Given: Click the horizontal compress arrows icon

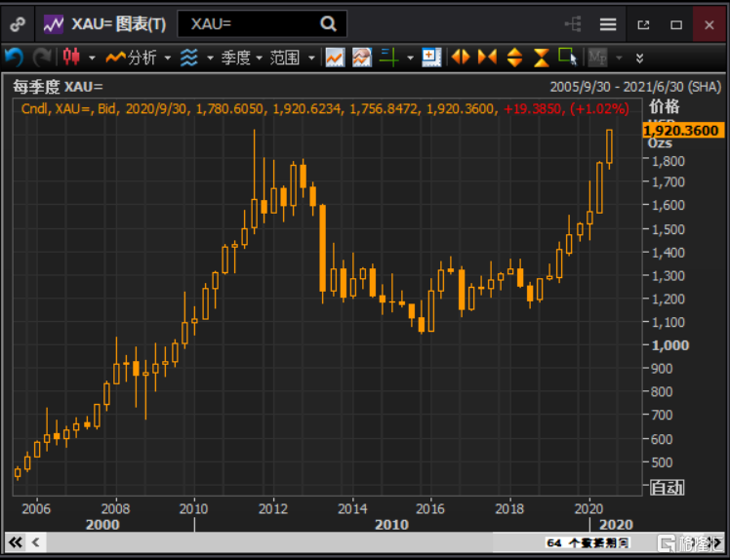Looking at the screenshot, I should point(487,58).
